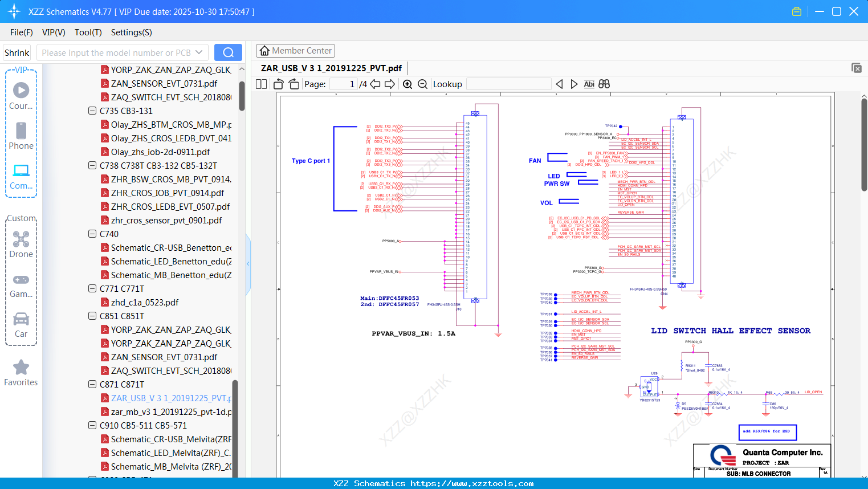Open the model number dropdown arrow
The width and height of the screenshot is (868, 489).
(199, 52)
